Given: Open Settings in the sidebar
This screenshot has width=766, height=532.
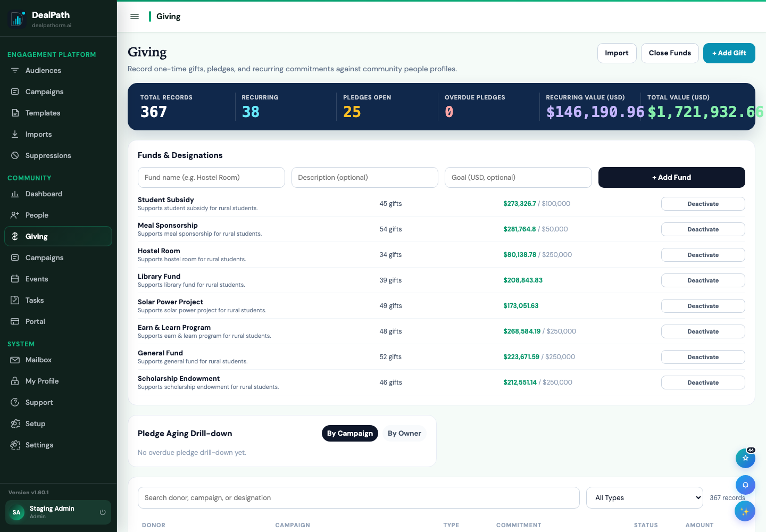Looking at the screenshot, I should pos(58,445).
